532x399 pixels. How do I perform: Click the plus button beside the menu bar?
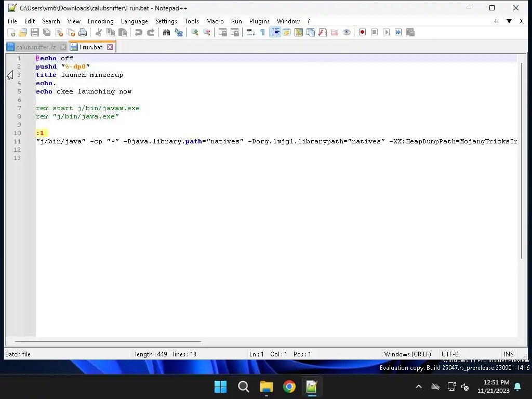tap(496, 21)
